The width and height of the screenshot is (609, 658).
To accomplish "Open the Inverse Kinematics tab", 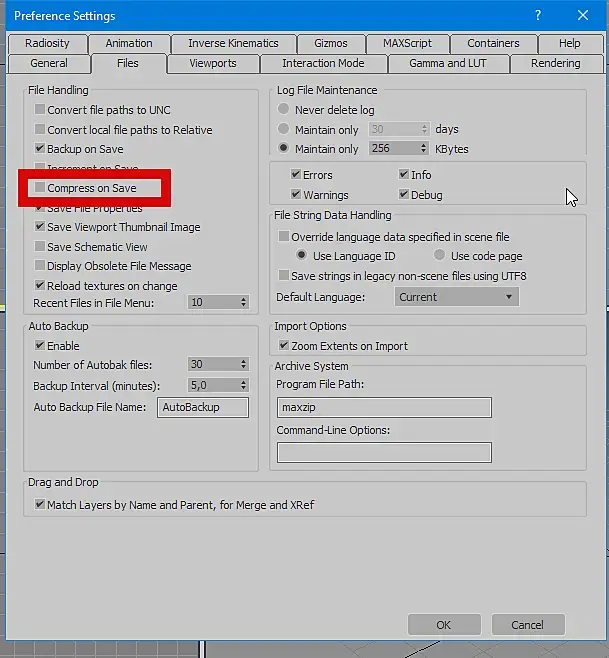I will tap(233, 43).
